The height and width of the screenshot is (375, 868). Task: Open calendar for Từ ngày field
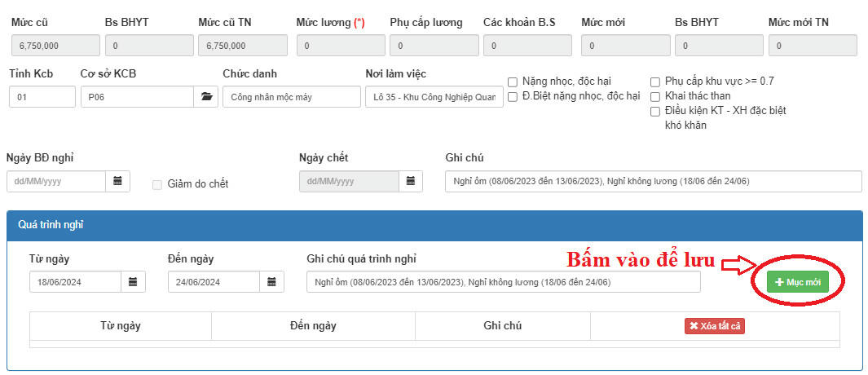coord(133,282)
